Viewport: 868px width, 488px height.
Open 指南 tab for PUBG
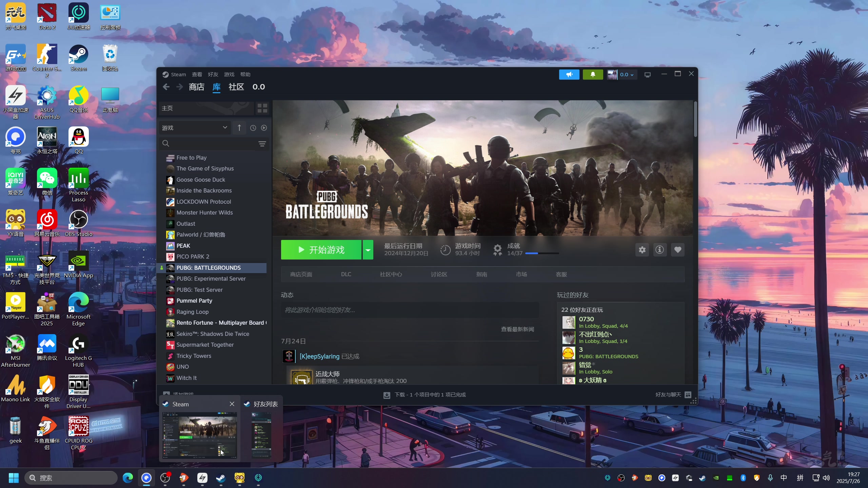[x=481, y=274]
